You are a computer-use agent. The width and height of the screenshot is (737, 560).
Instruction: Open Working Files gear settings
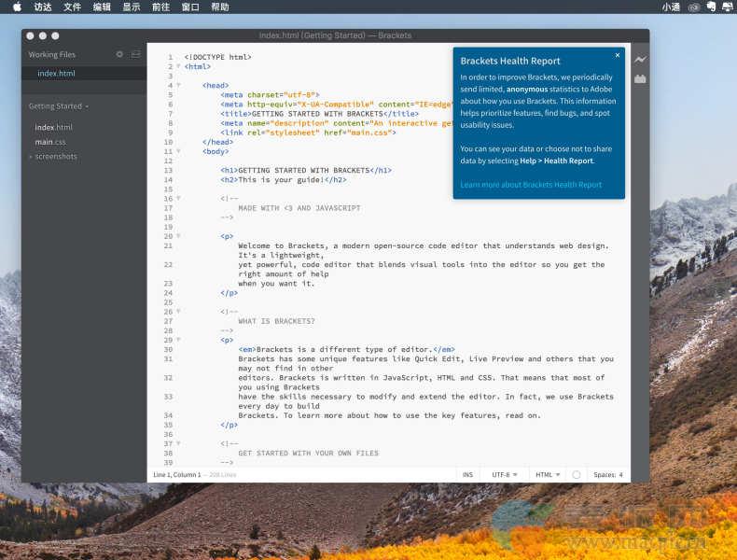click(119, 55)
